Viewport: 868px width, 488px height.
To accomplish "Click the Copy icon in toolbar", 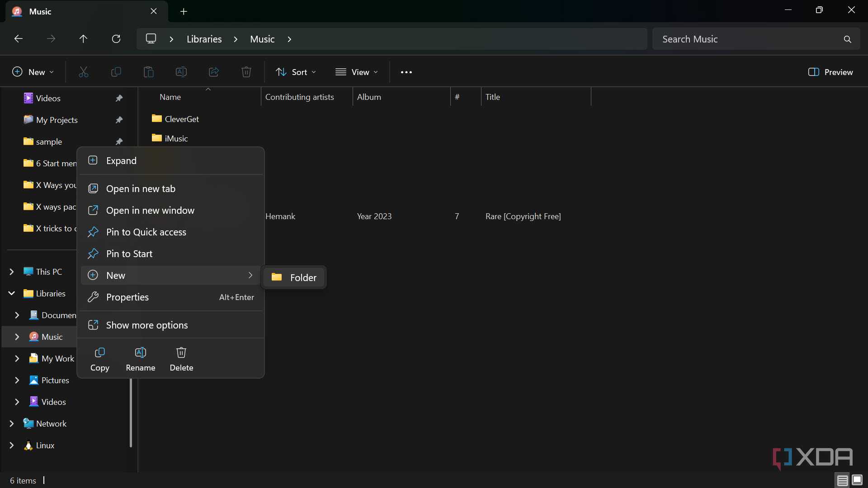I will pyautogui.click(x=116, y=72).
